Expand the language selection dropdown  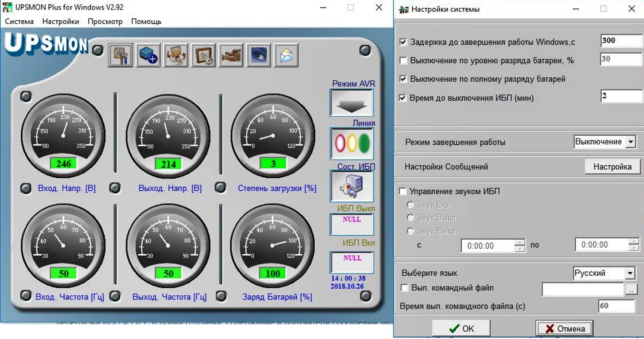[629, 273]
